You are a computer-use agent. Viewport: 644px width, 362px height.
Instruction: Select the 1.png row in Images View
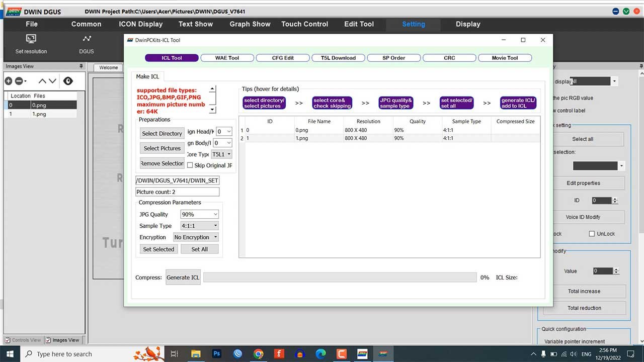[39, 114]
